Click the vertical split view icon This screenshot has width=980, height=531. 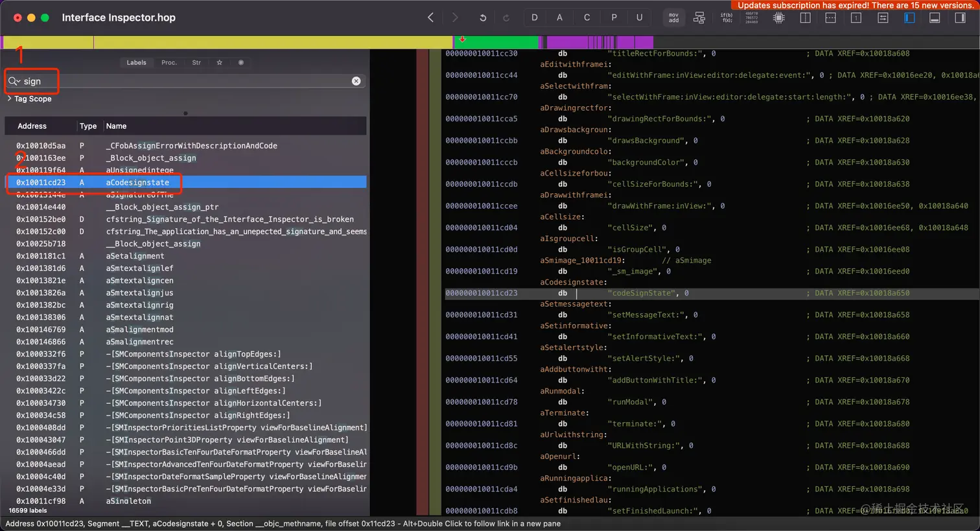tap(805, 18)
